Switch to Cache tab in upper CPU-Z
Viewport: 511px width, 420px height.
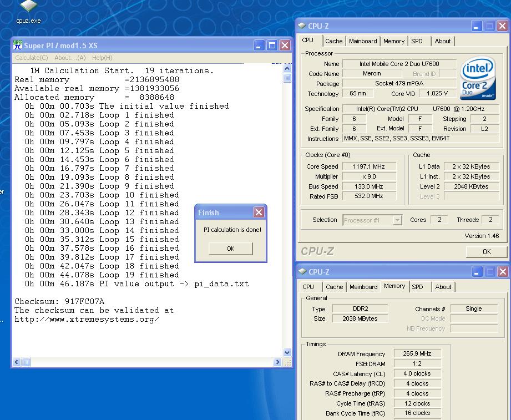coord(333,41)
